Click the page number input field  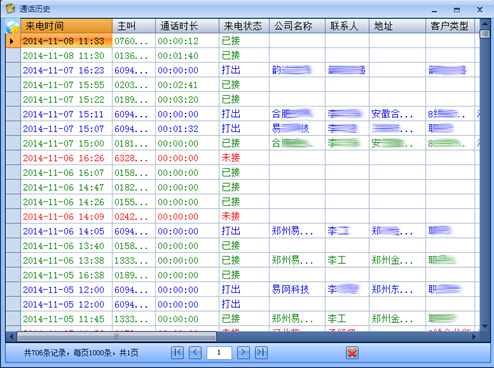[x=219, y=352]
